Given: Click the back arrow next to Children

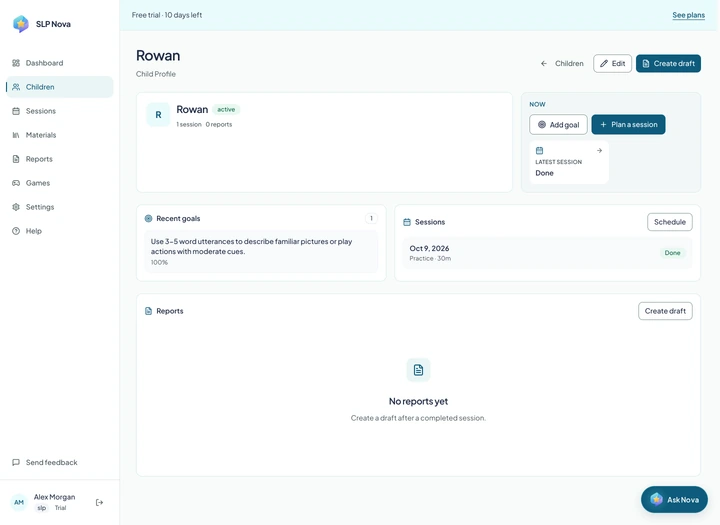Looking at the screenshot, I should coord(544,63).
